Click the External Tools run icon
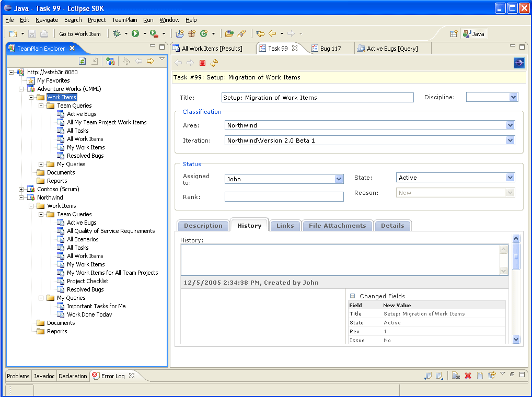 (154, 33)
